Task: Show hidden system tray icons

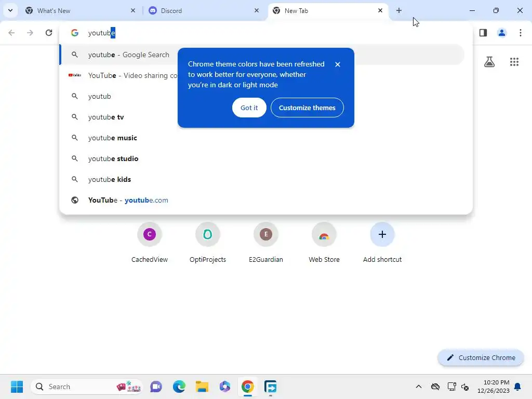Action: coord(419,387)
